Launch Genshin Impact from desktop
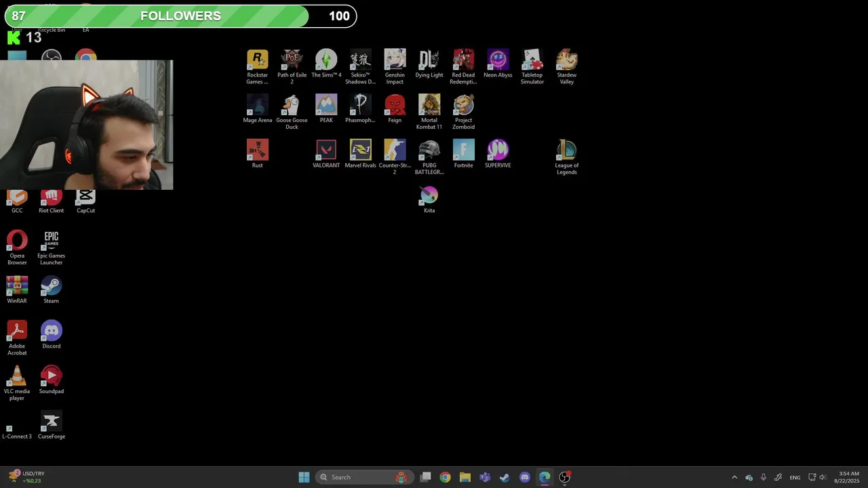Viewport: 868px width, 488px height. tap(395, 66)
